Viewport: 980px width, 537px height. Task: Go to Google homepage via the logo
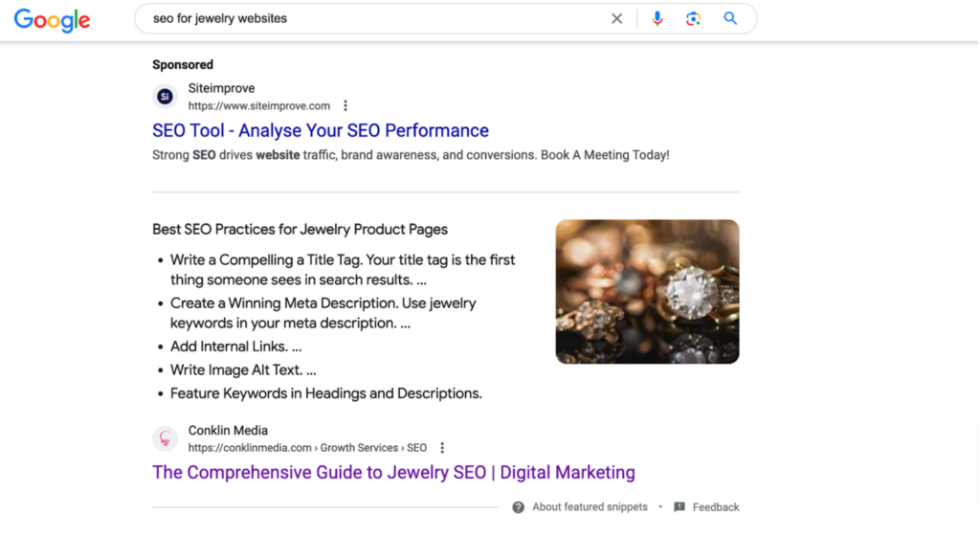[x=53, y=20]
